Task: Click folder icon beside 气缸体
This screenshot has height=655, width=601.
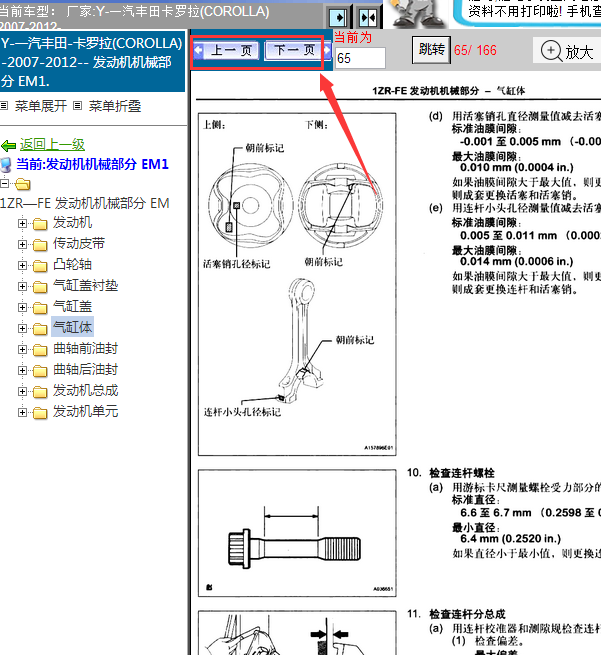Action: (40, 329)
